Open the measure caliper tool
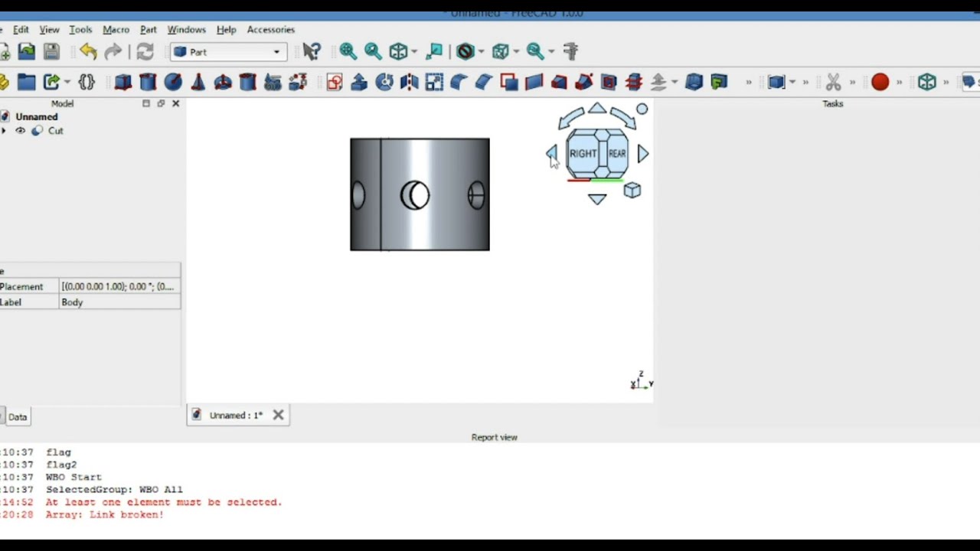 (x=570, y=51)
